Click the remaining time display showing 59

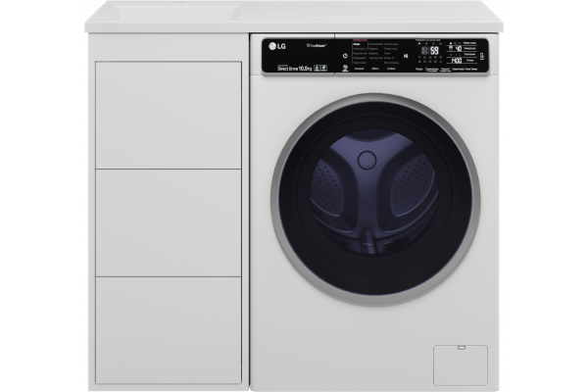[434, 50]
